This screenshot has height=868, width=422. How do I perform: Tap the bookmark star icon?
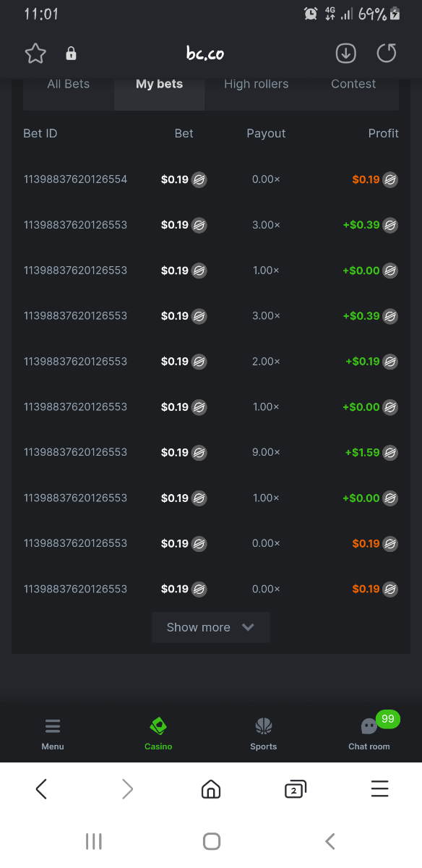(x=35, y=54)
